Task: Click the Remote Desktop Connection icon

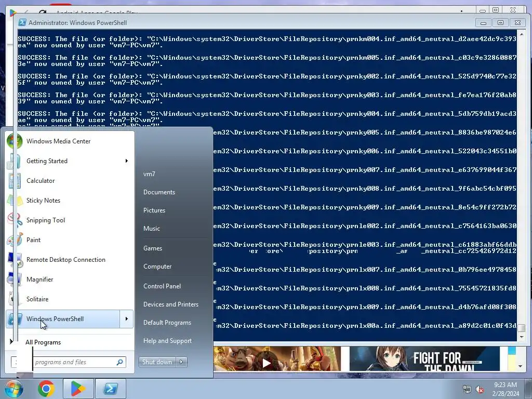Action: coord(15,260)
